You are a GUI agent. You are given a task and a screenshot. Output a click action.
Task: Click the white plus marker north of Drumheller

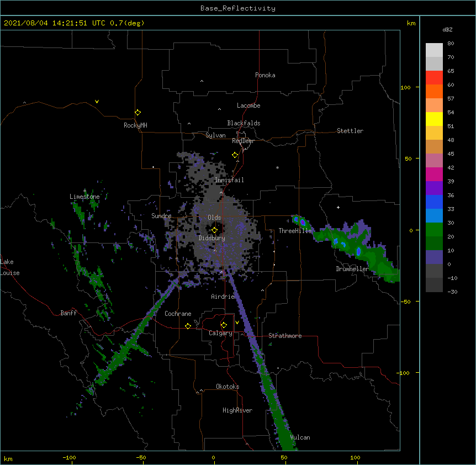(x=338, y=207)
